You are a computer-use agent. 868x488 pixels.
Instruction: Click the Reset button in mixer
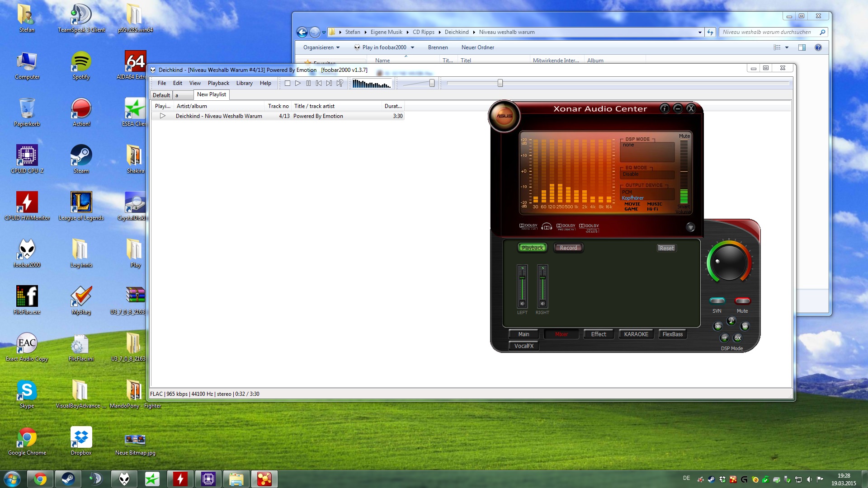[666, 248]
